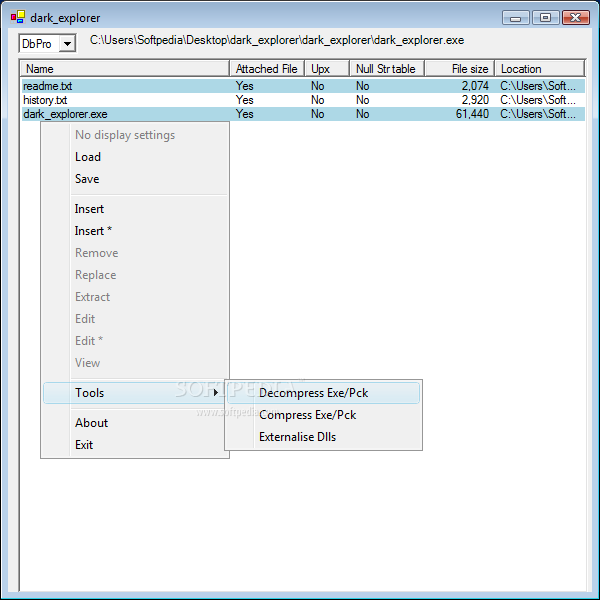
Task: Select Decompress Exe/Pck in Tools submenu
Action: click(x=323, y=393)
